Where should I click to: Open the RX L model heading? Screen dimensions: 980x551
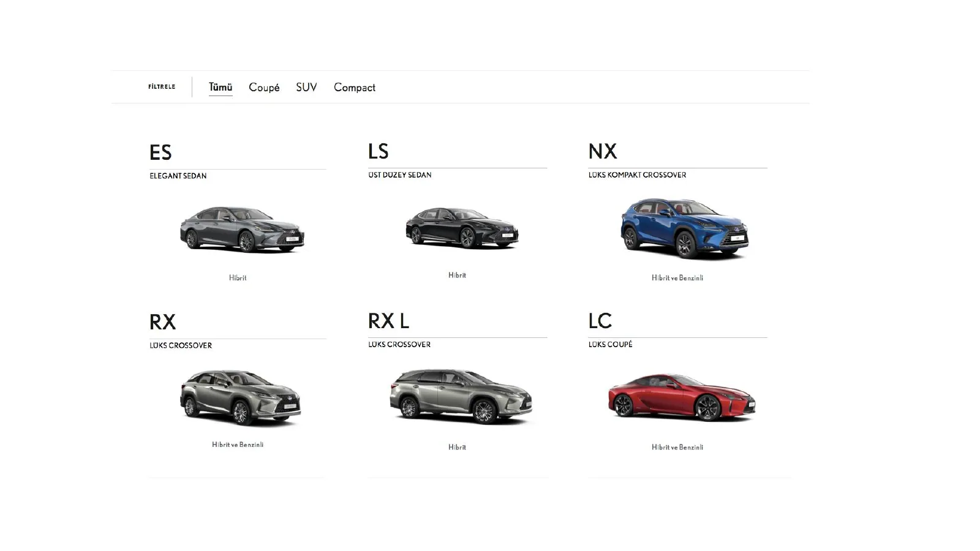388,321
